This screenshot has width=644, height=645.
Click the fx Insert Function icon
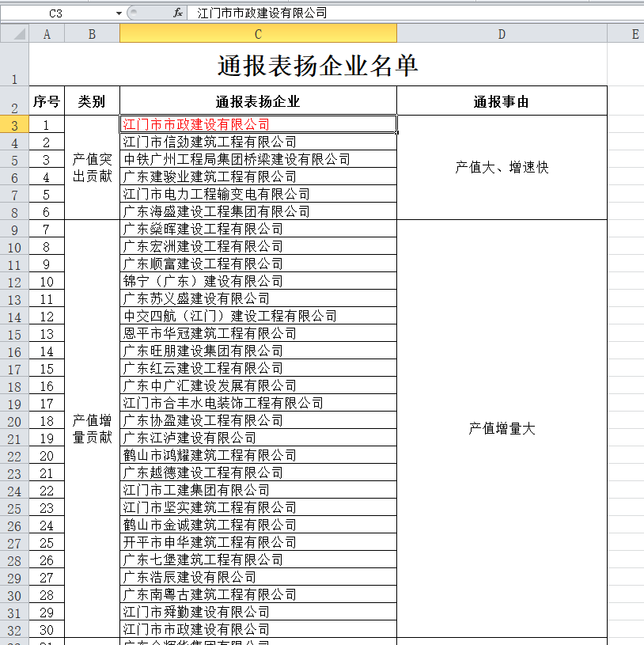coord(178,13)
